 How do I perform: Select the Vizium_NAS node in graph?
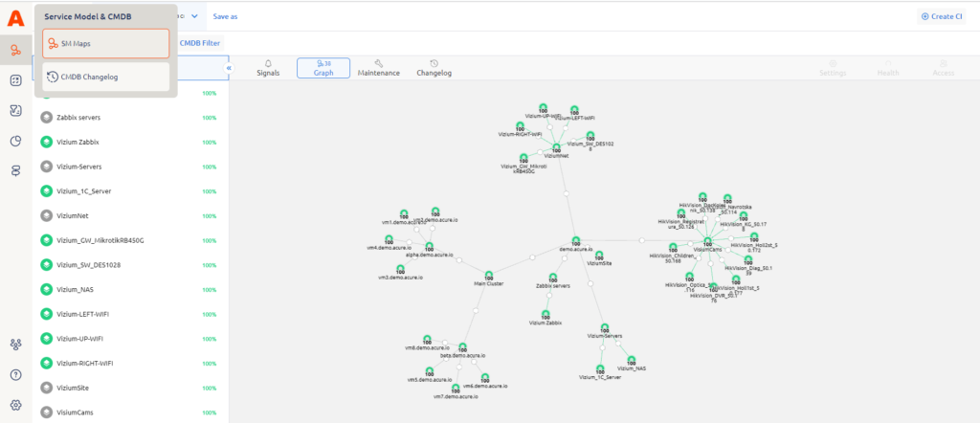tap(632, 361)
